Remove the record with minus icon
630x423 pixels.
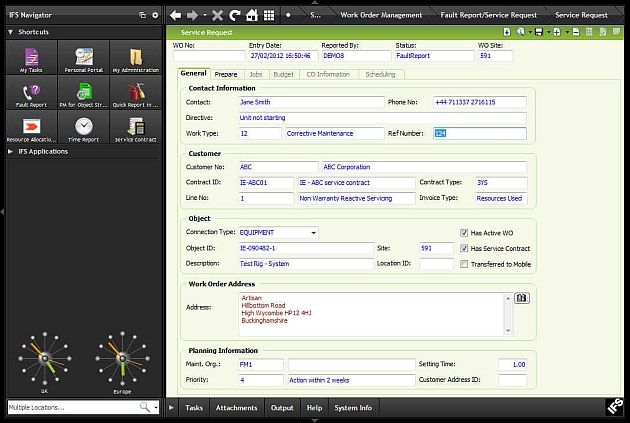click(x=576, y=32)
